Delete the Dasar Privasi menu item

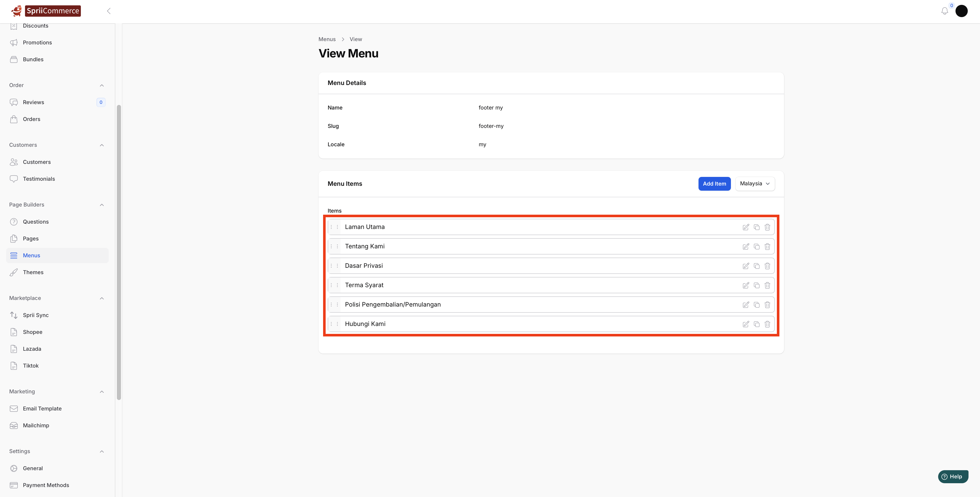pyautogui.click(x=767, y=266)
